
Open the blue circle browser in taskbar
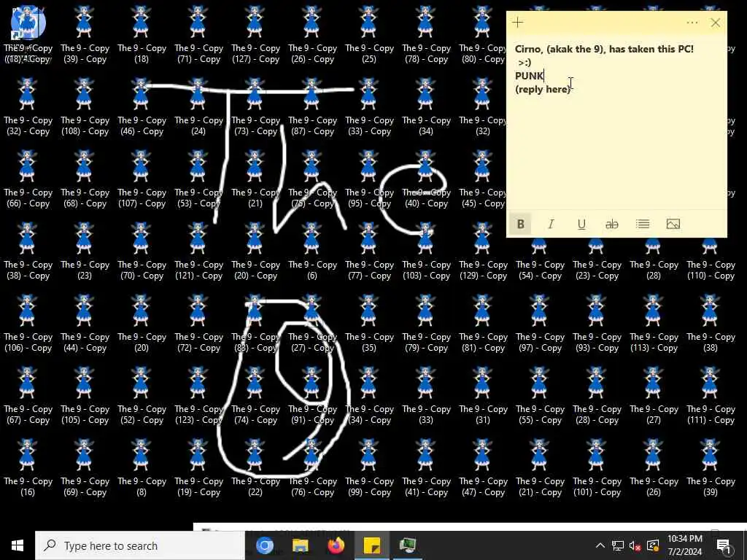(264, 545)
